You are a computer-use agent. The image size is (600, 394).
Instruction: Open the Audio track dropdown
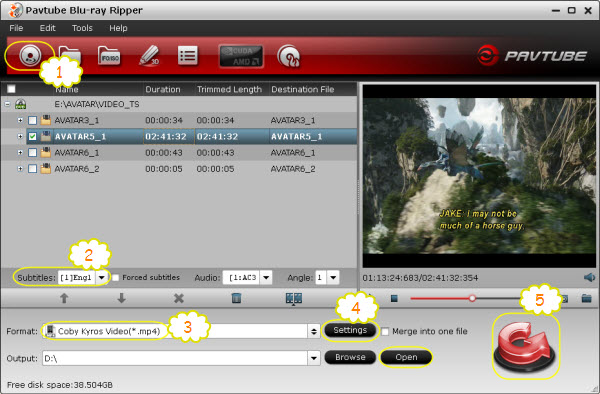(x=266, y=278)
